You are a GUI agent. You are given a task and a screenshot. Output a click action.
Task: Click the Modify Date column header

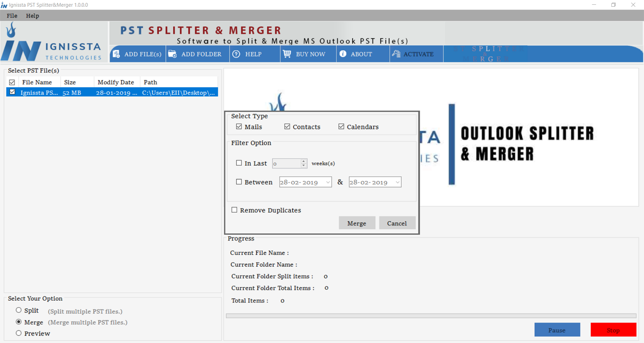[117, 82]
